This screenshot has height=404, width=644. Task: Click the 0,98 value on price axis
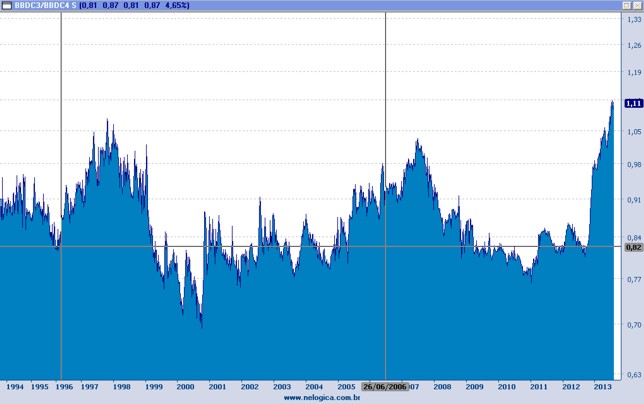(x=632, y=165)
